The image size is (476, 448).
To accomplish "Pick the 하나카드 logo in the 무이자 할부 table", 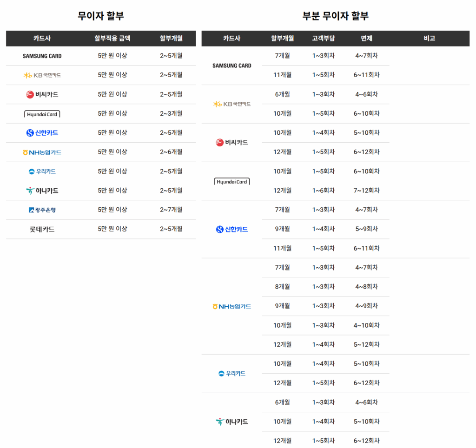I will [42, 191].
